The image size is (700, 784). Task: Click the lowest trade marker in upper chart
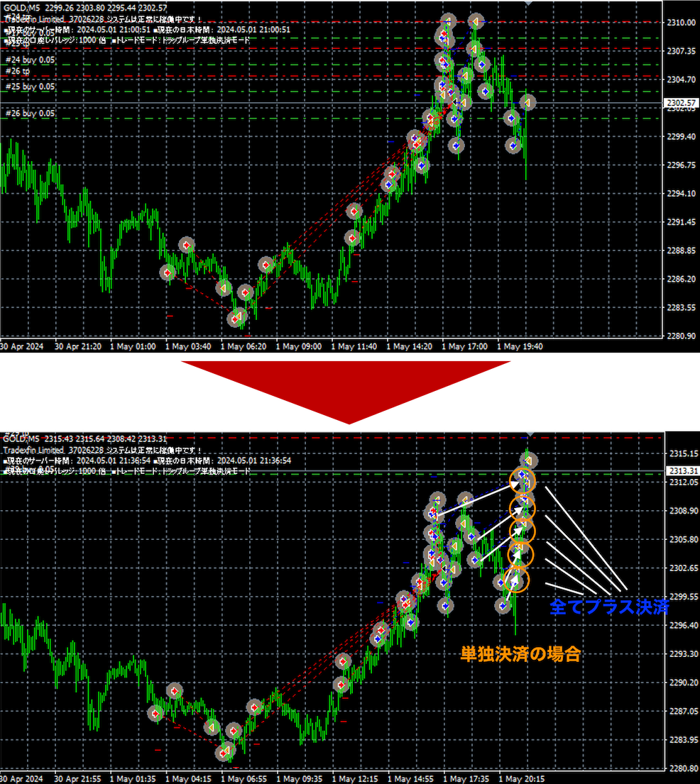pos(236,319)
